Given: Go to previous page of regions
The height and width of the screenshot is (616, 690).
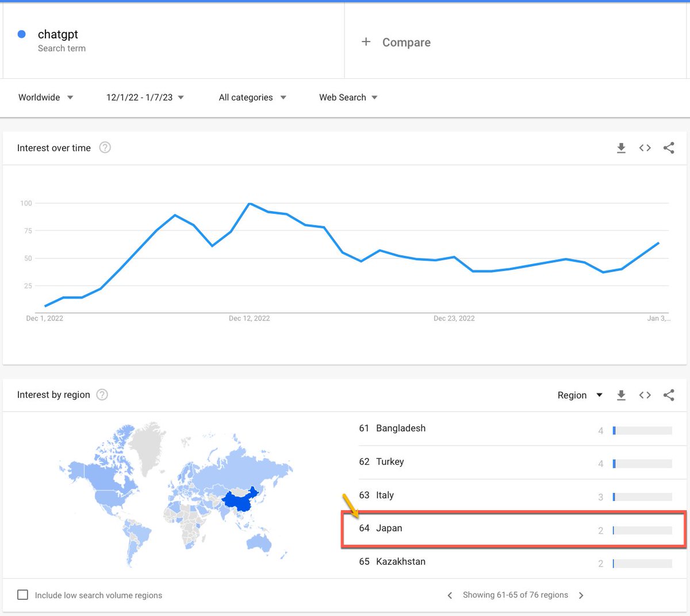Looking at the screenshot, I should pos(450,595).
